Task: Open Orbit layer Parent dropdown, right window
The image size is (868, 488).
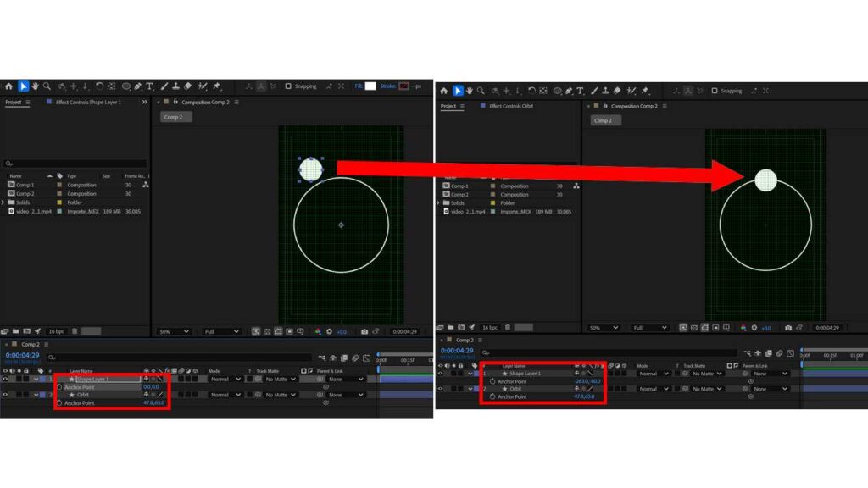Action: (x=770, y=389)
